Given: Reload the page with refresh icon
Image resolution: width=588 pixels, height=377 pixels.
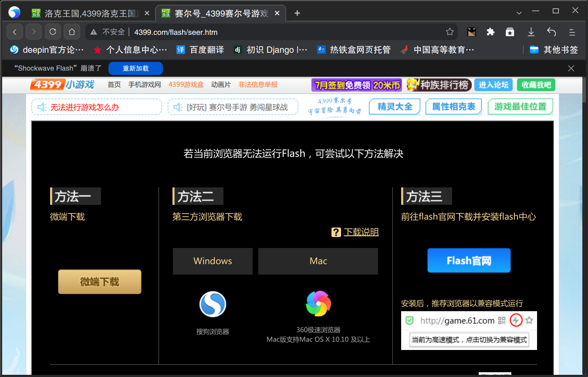Looking at the screenshot, I should pyautogui.click(x=53, y=32).
